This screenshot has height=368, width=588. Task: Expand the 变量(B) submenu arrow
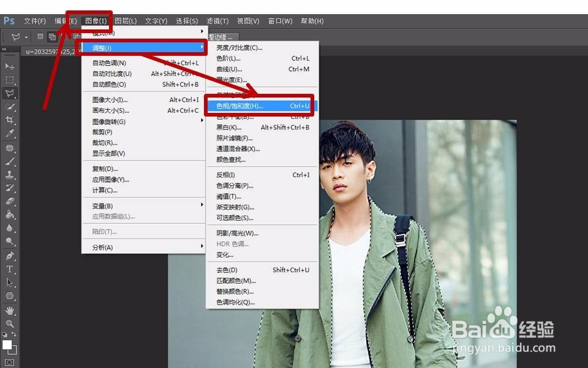tap(202, 205)
